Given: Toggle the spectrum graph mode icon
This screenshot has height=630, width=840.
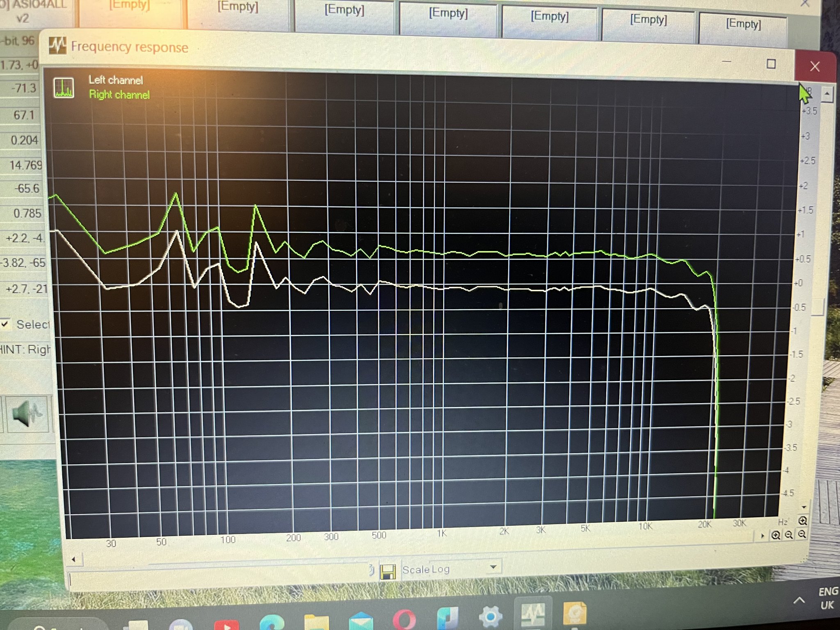Looking at the screenshot, I should click(x=64, y=87).
